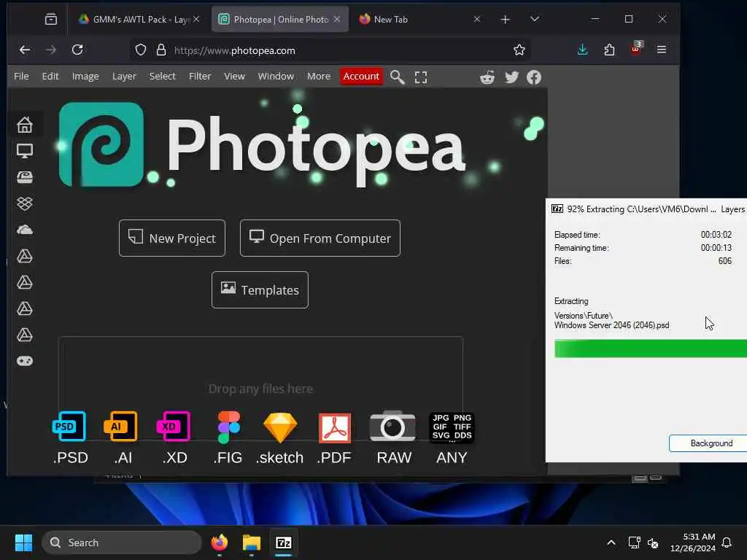Click Open From Computer button
The height and width of the screenshot is (560, 747).
[320, 238]
